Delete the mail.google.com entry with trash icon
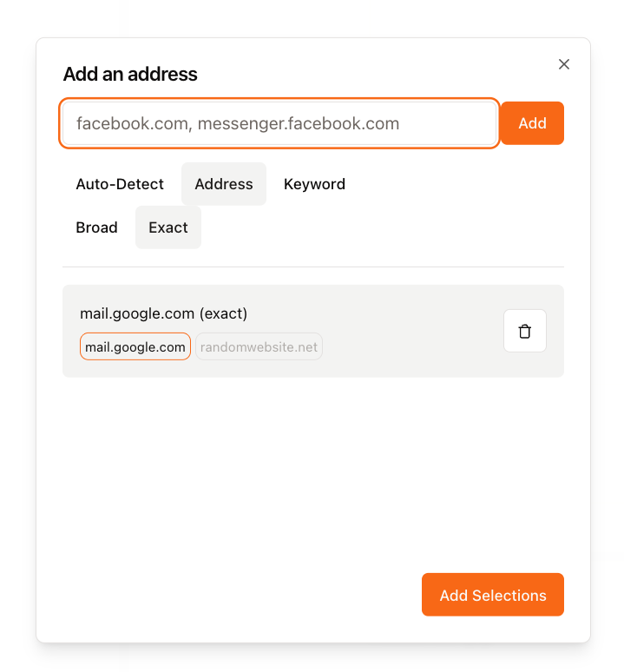 [524, 331]
